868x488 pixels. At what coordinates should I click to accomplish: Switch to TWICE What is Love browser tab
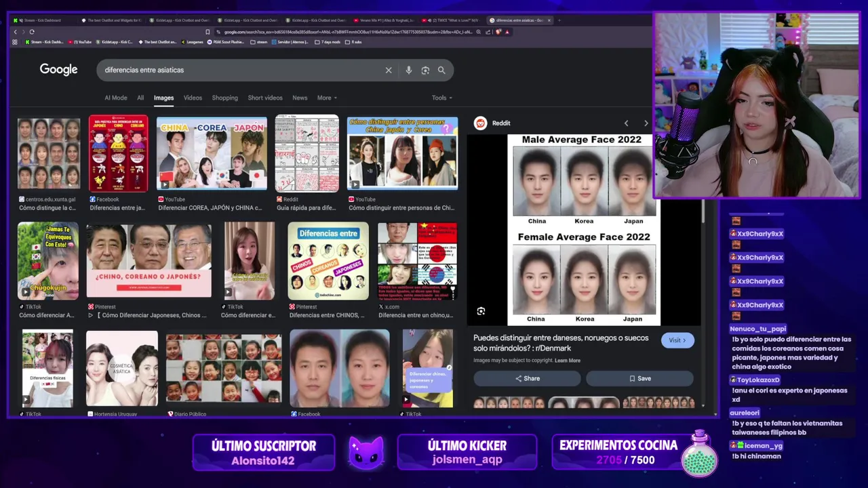click(x=451, y=20)
